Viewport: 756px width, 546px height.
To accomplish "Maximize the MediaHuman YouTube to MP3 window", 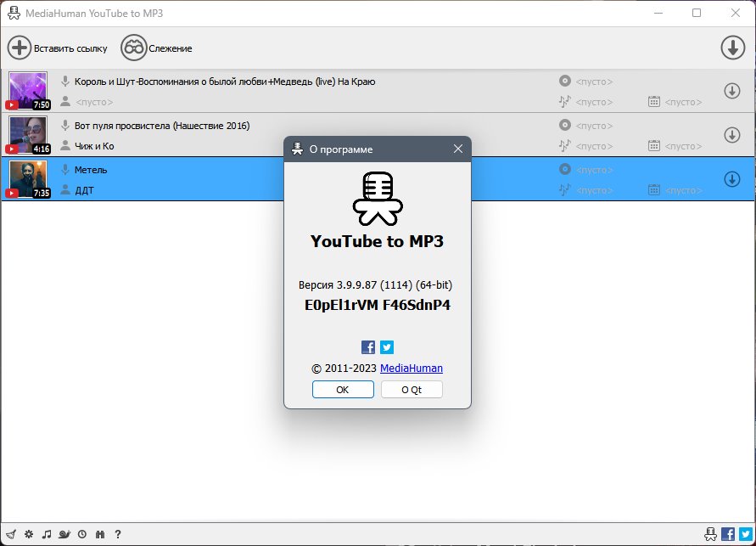I will 697,13.
